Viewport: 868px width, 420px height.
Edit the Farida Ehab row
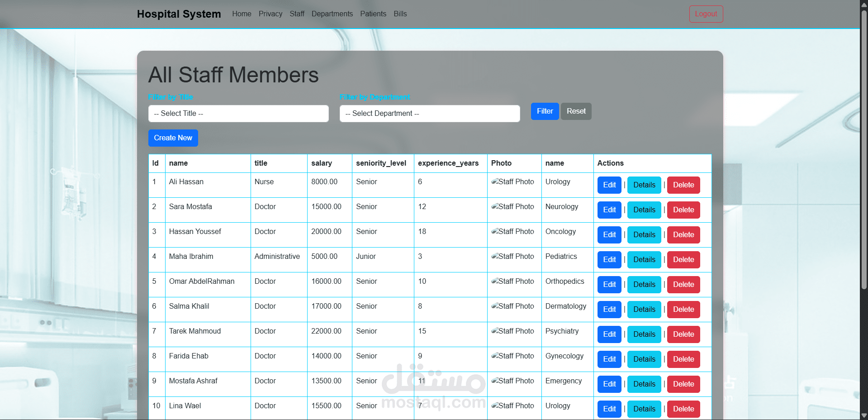pyautogui.click(x=609, y=359)
